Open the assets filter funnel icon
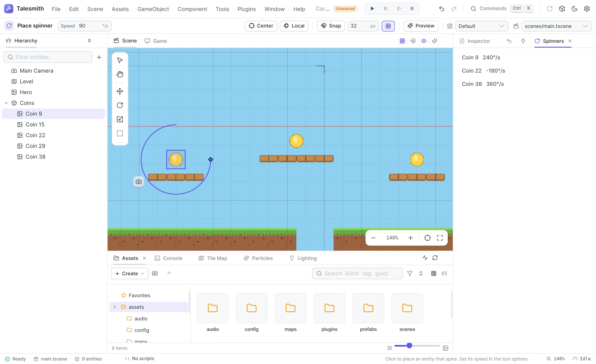This screenshot has width=596, height=364. pos(410,273)
